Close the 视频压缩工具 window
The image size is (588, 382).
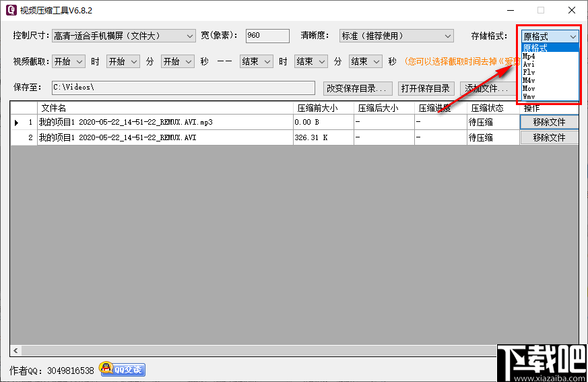point(572,10)
